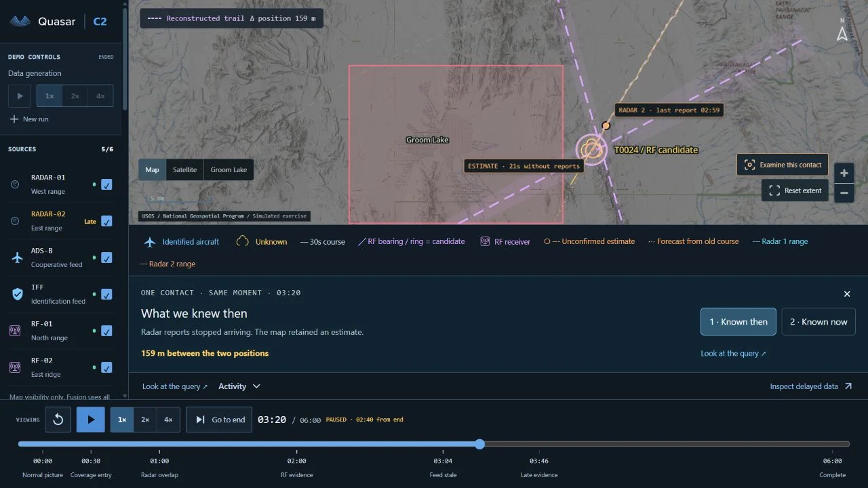Select the 1 · Known then tab
Image resolution: width=868 pixels, height=488 pixels.
tap(738, 322)
